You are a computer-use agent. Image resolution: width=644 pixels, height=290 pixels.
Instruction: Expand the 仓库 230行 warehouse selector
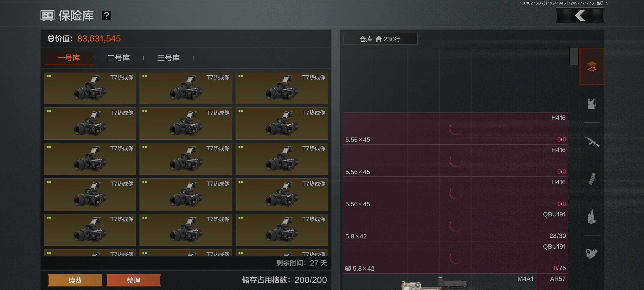tap(380, 39)
